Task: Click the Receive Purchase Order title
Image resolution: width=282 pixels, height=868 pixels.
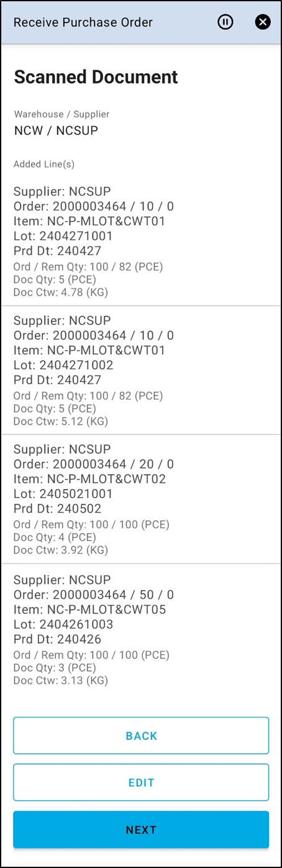Action: coord(83,23)
